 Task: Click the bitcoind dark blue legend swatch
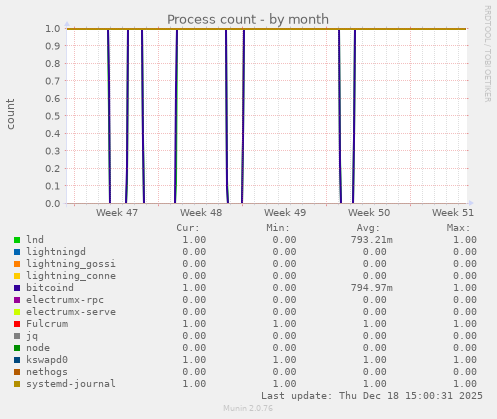click(17, 288)
